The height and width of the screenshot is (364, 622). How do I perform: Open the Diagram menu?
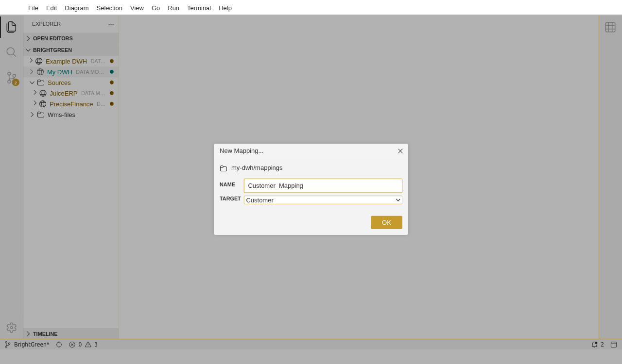click(x=76, y=8)
